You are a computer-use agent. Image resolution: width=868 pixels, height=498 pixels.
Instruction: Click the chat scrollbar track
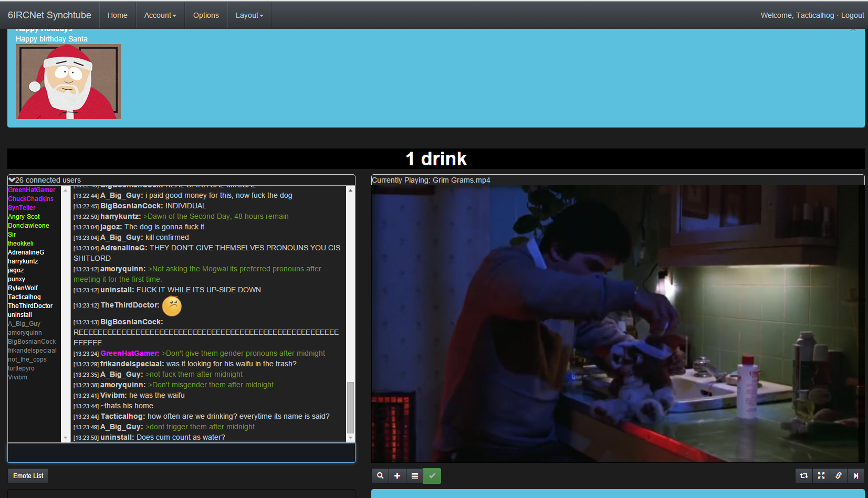coord(350,289)
